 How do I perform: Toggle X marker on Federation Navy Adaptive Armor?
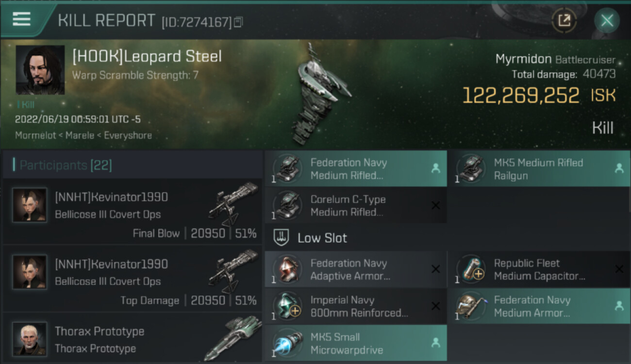coord(435,269)
